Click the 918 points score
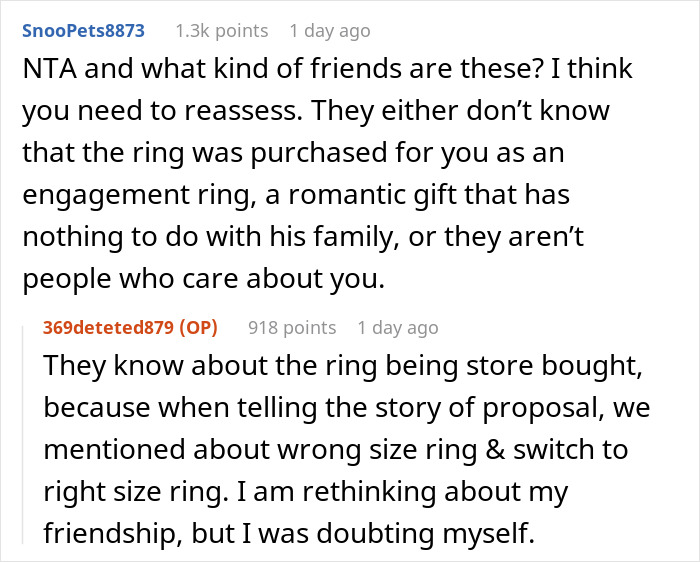 (290, 327)
